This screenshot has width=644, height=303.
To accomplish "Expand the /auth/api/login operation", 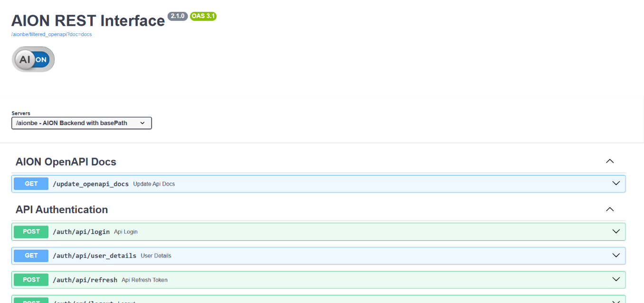I will coord(616,232).
